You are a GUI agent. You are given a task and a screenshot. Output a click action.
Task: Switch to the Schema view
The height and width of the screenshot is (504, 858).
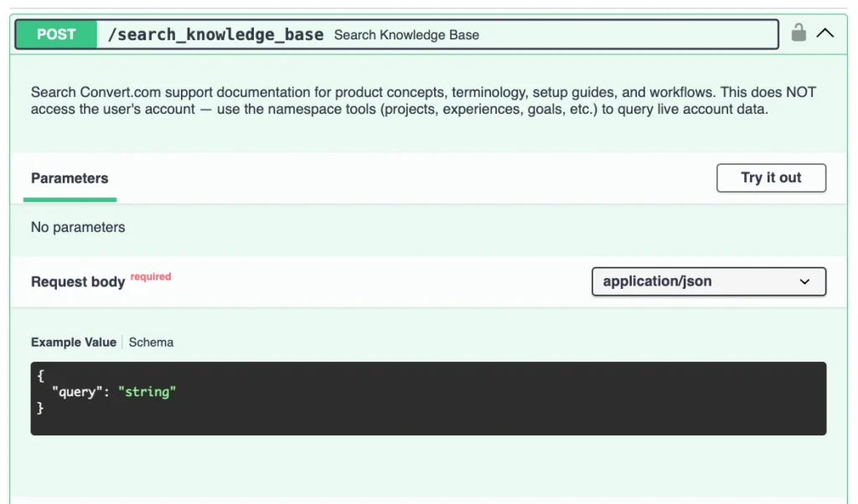(151, 342)
